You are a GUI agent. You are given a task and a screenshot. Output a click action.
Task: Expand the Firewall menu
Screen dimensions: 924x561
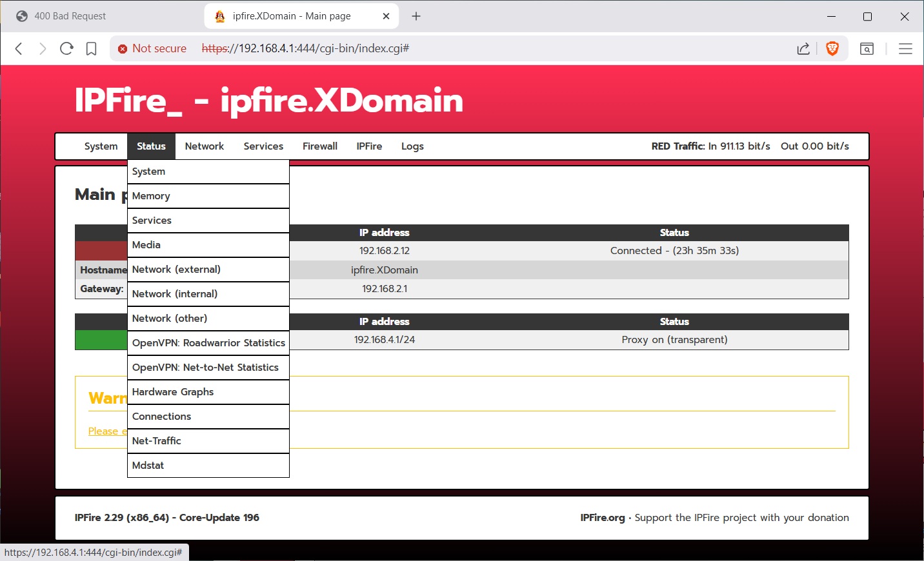pos(320,146)
